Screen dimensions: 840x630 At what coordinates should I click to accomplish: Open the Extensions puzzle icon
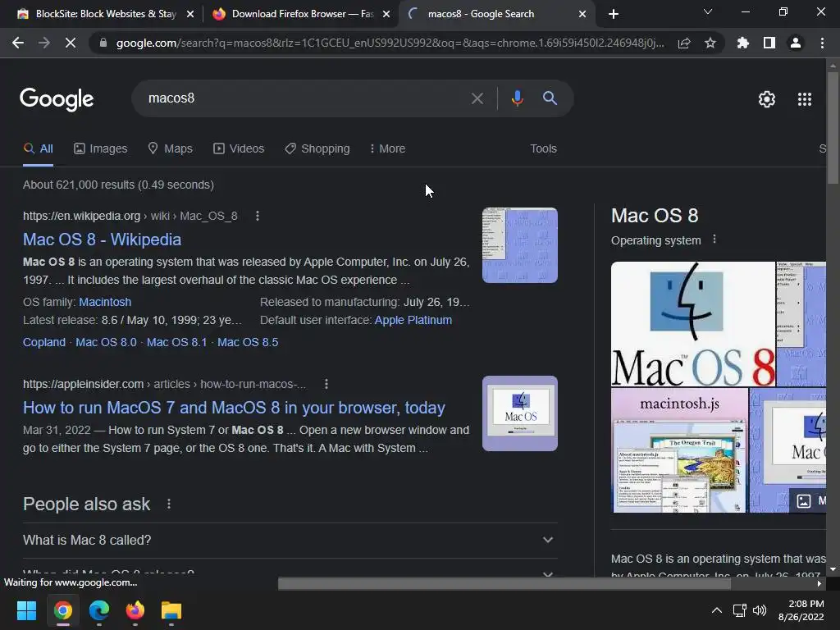pos(743,43)
